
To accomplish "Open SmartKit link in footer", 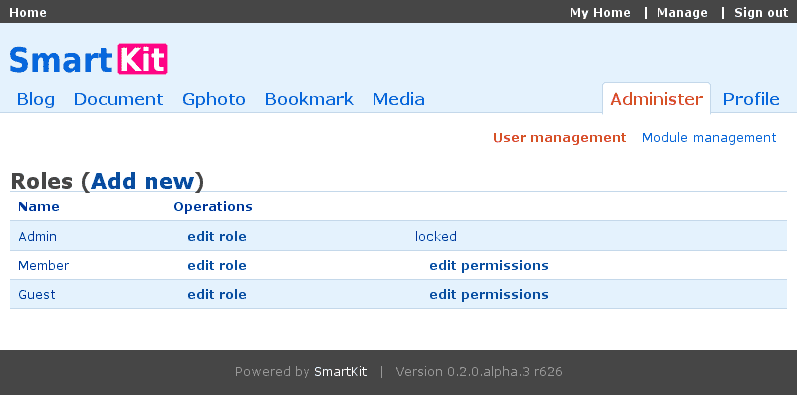I will [341, 372].
